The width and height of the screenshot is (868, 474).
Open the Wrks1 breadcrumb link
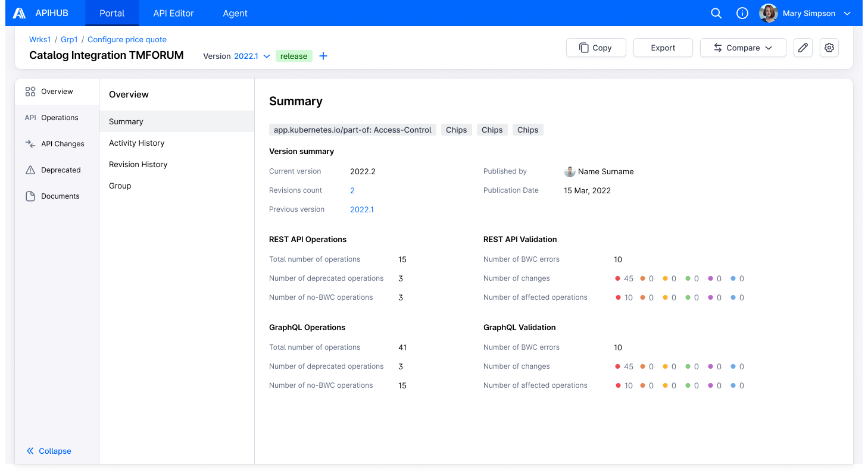40,40
